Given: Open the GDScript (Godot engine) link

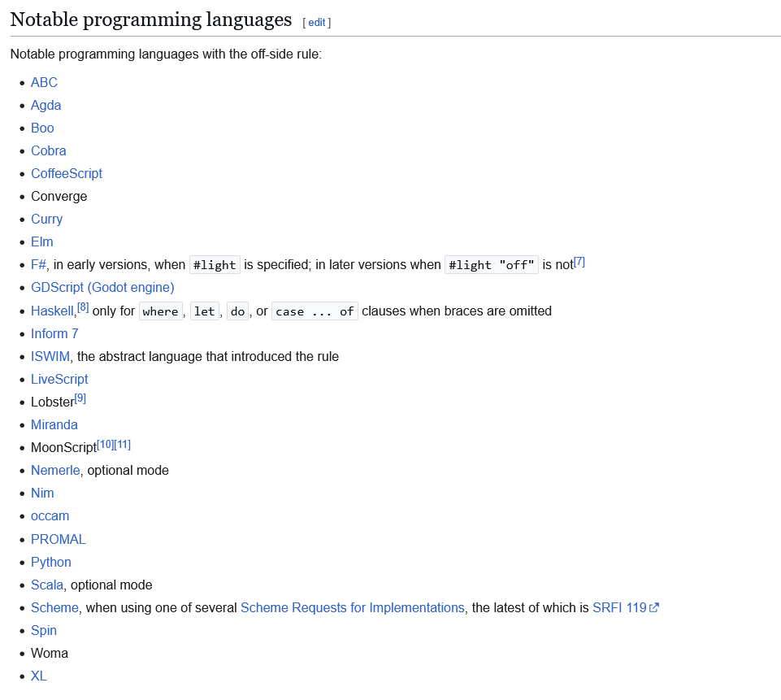Looking at the screenshot, I should point(102,288).
